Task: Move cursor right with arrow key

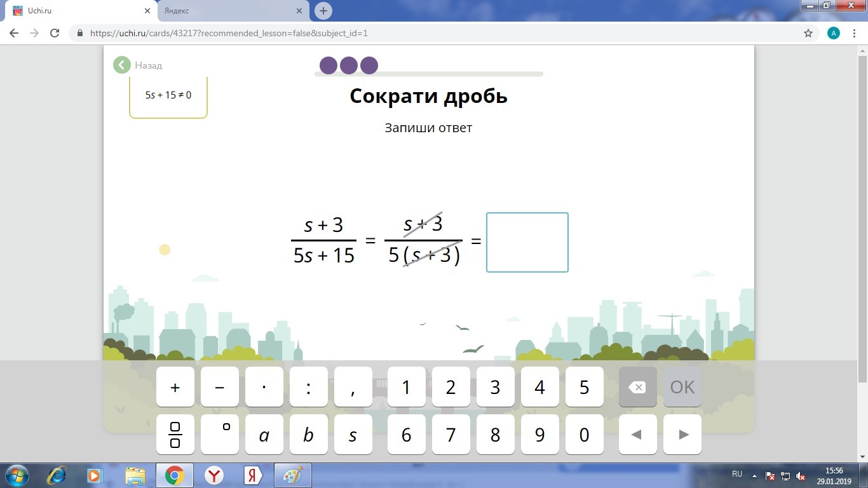Action: click(682, 435)
